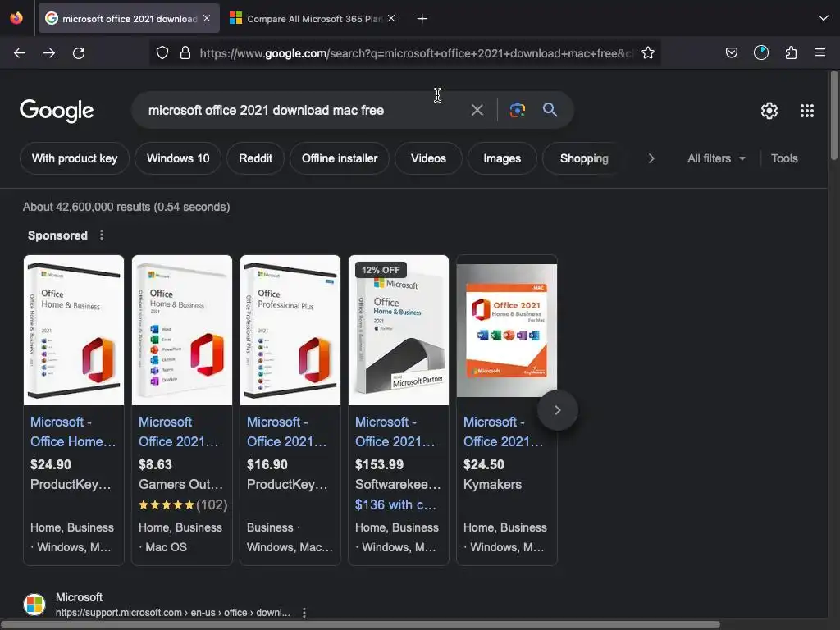840x630 pixels.
Task: List all tabs dropdown arrow
Action: click(824, 18)
